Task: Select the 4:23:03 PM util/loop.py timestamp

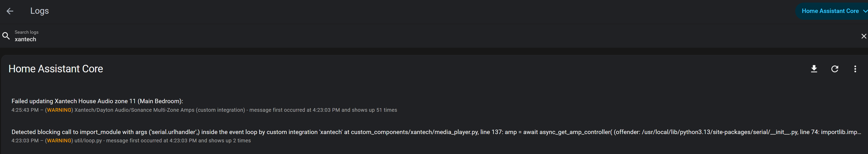Action: [x=25, y=141]
